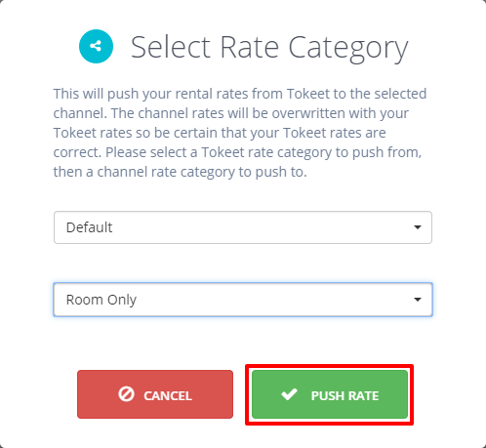Focus the Tokeet rate category selector

[x=243, y=227]
